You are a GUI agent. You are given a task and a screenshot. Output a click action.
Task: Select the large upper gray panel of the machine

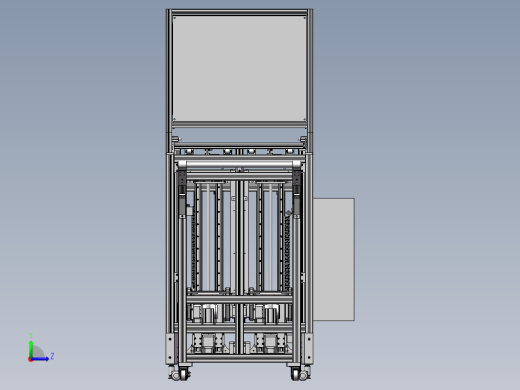[239, 69]
